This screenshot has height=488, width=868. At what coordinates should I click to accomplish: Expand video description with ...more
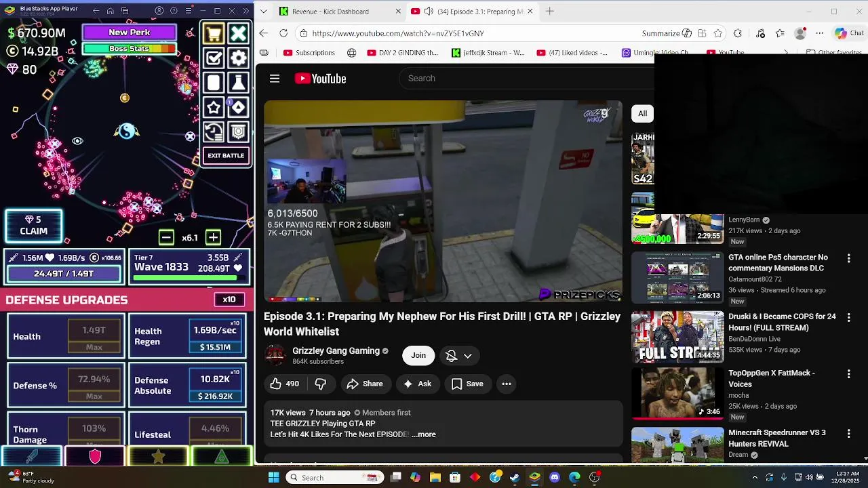coord(424,434)
